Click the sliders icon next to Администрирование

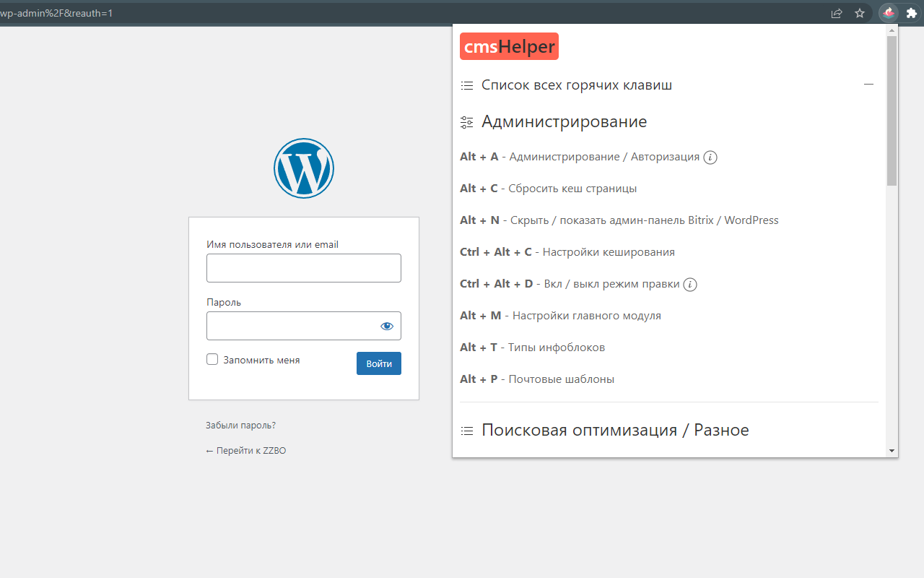point(467,122)
